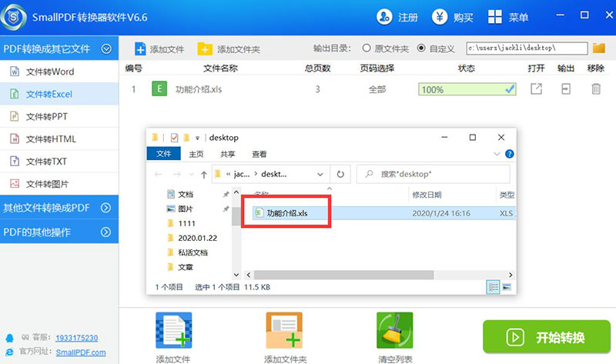Image resolution: width=616 pixels, height=364 pixels.
Task: Click the Explorer search desktop box
Action: (x=434, y=174)
